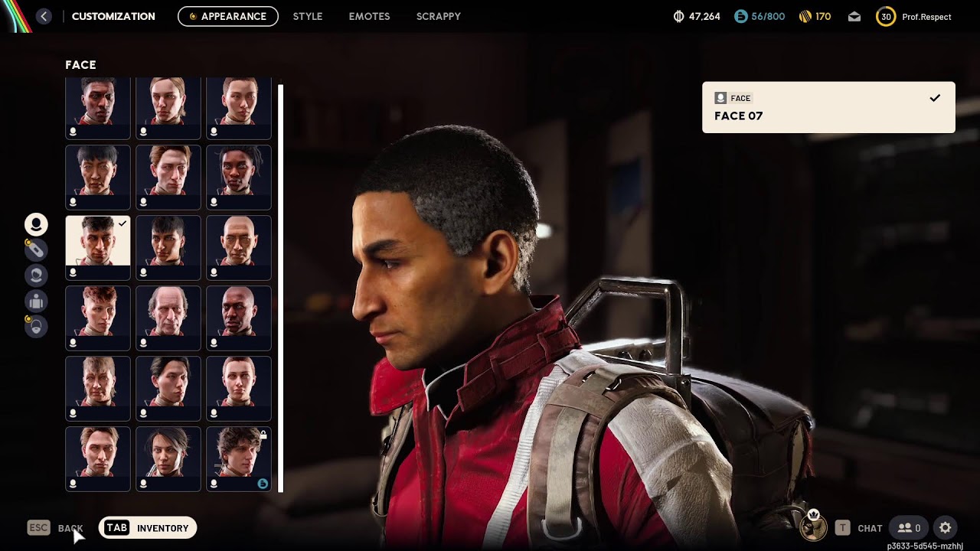This screenshot has width=980, height=551.
Task: Select the brown-haired man face in bottom row
Action: (98, 459)
